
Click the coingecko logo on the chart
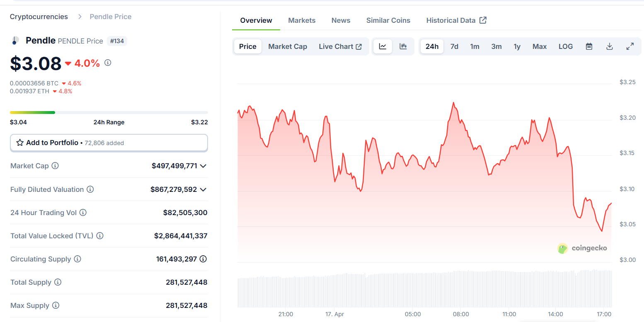point(582,249)
